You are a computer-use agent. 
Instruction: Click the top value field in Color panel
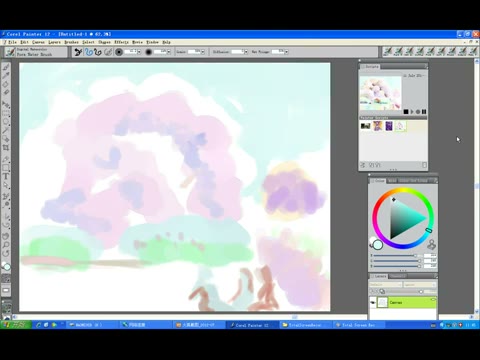point(430,256)
